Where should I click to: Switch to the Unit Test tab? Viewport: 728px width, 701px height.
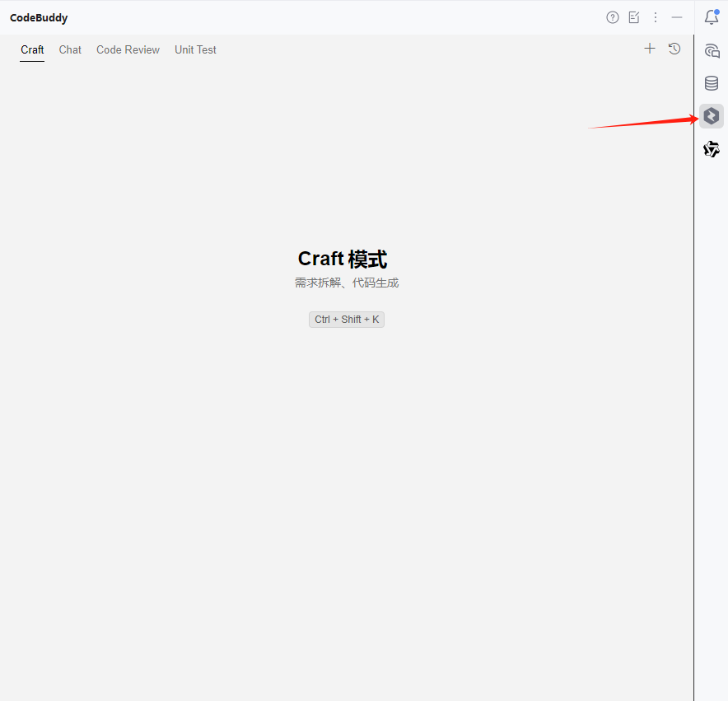[x=195, y=49]
